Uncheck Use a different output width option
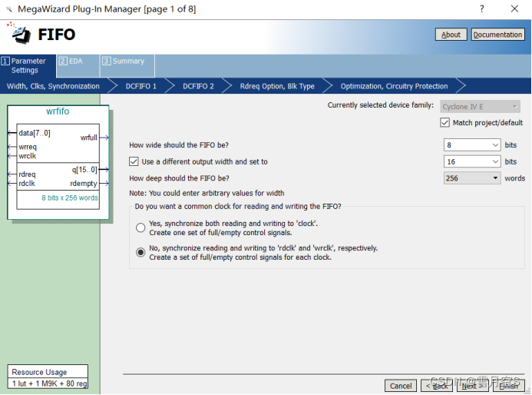Viewport: 532px width, 395px height. point(134,161)
